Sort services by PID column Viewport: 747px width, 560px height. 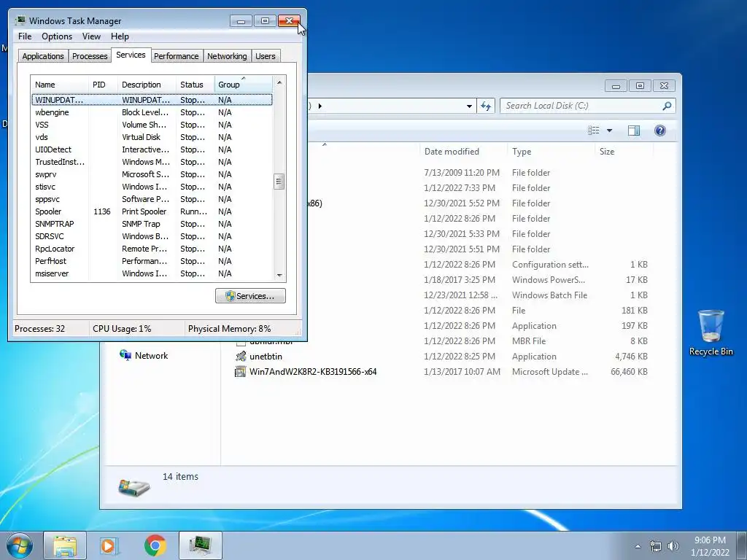point(103,85)
